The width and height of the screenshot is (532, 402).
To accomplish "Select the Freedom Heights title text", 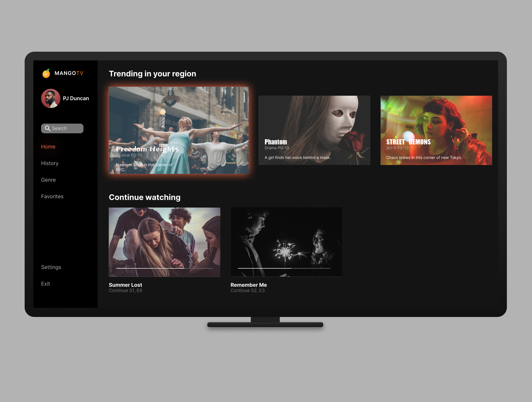I will [x=147, y=149].
